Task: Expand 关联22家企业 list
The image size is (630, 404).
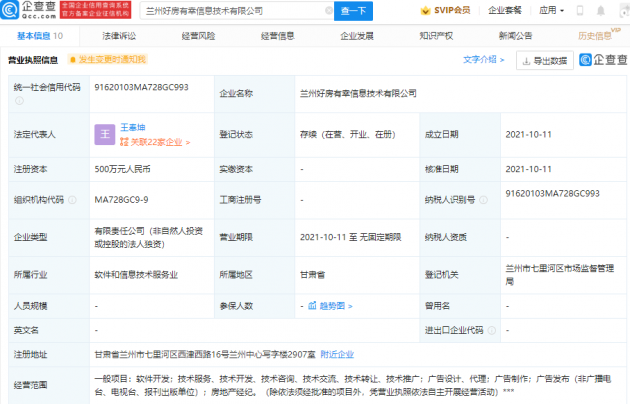Action: (x=155, y=142)
